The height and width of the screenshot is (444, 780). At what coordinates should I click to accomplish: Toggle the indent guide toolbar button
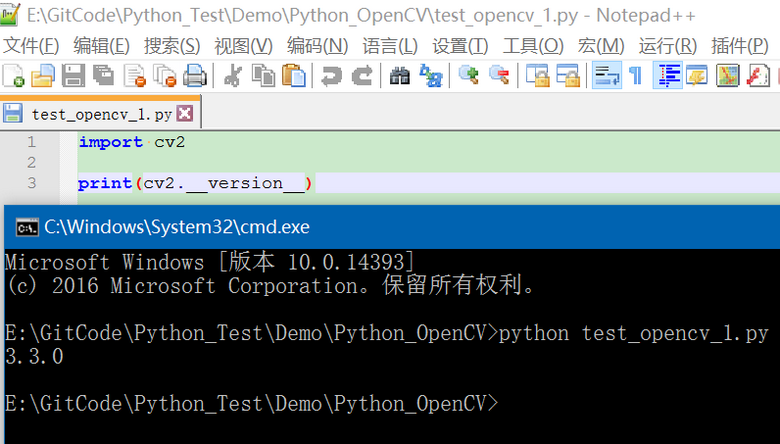(x=668, y=76)
